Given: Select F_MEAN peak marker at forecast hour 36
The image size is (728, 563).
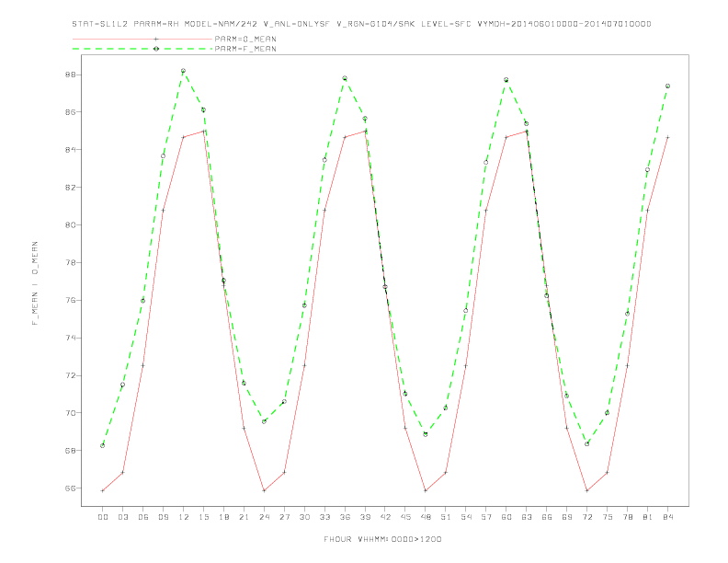Looking at the screenshot, I should point(345,78).
